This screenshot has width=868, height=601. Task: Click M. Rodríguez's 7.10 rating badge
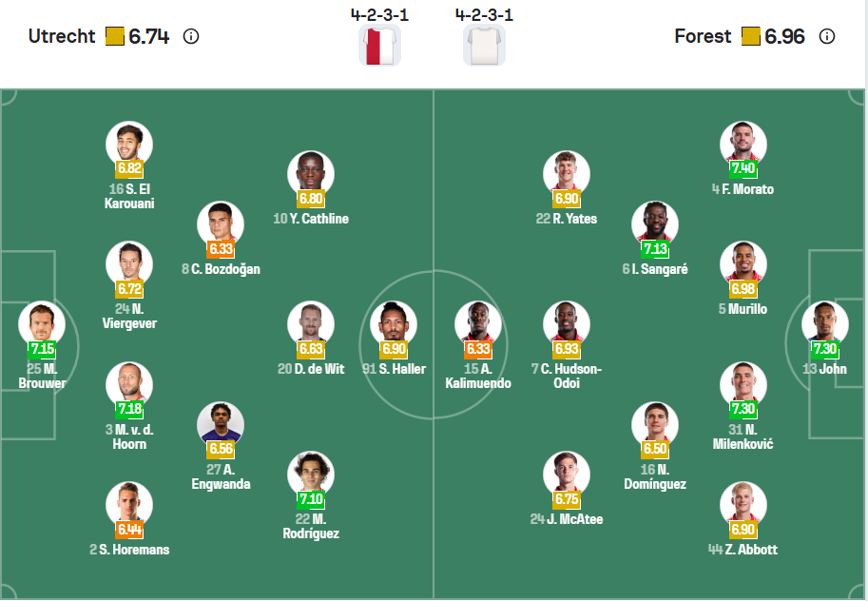311,498
